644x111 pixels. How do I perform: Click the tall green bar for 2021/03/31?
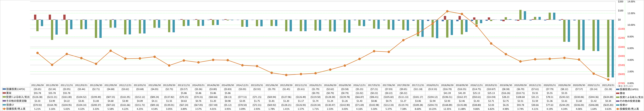click(x=608, y=48)
